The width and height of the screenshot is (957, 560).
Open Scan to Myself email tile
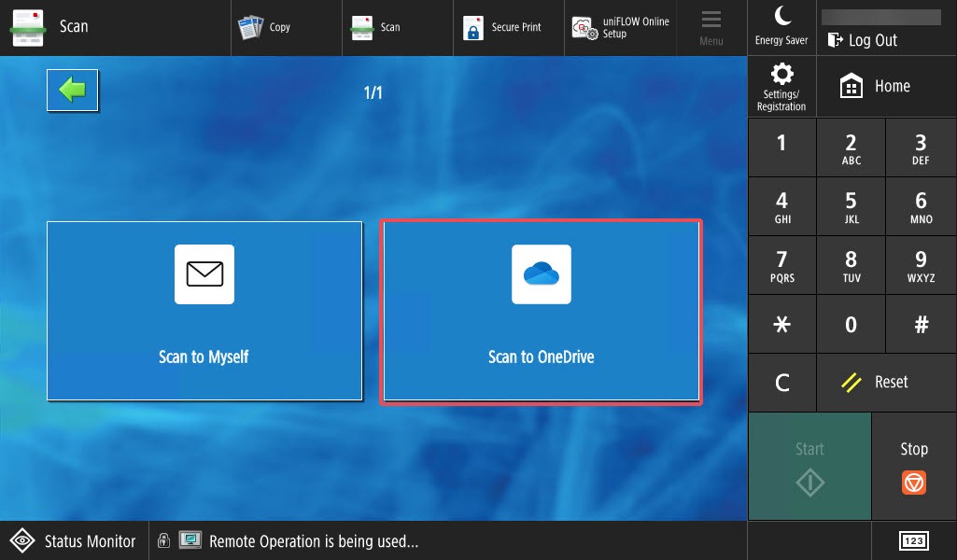(x=204, y=311)
